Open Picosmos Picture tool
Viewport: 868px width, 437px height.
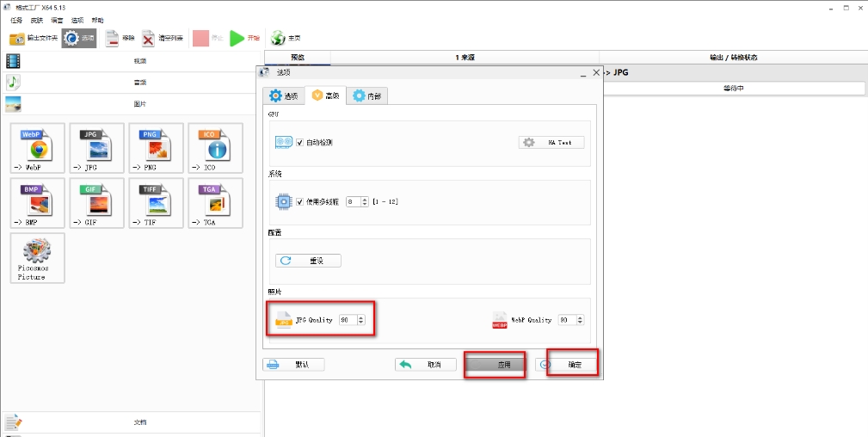coord(37,256)
